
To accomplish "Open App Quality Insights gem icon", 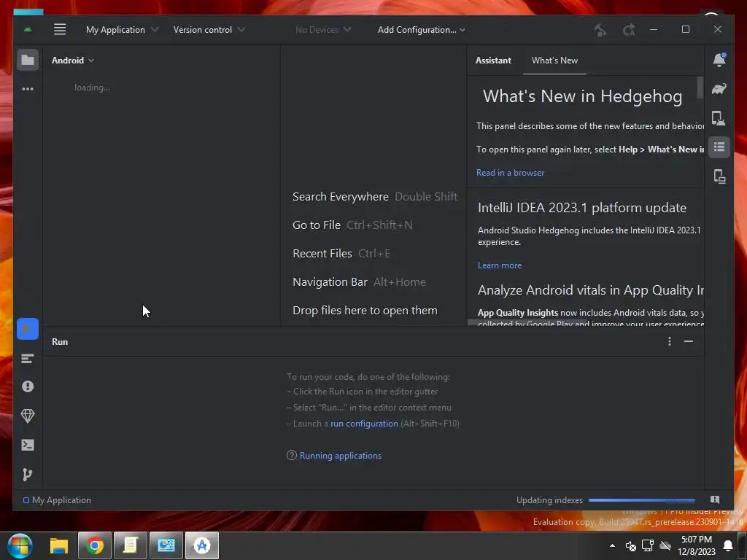I will [28, 416].
